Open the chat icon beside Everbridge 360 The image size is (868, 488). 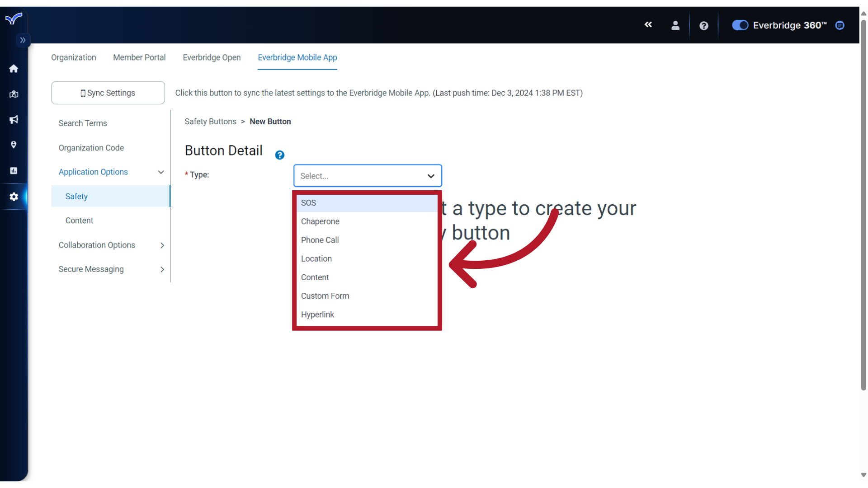tap(840, 25)
